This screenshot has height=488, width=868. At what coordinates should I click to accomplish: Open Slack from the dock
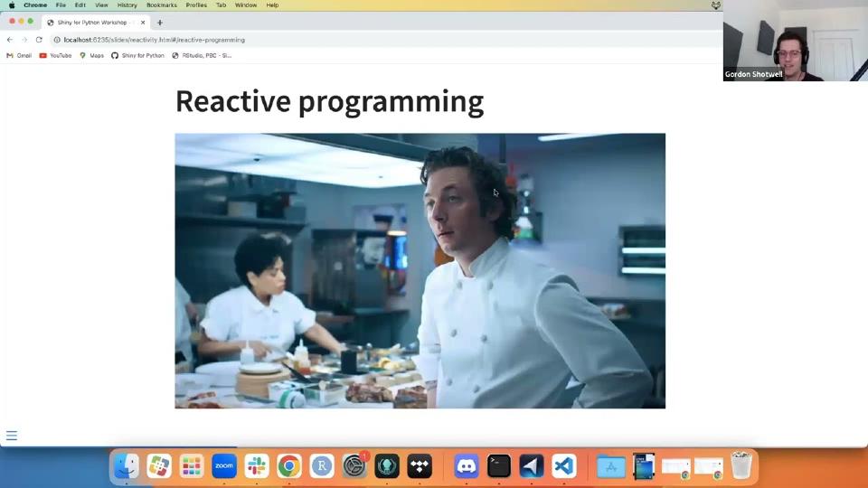point(257,466)
